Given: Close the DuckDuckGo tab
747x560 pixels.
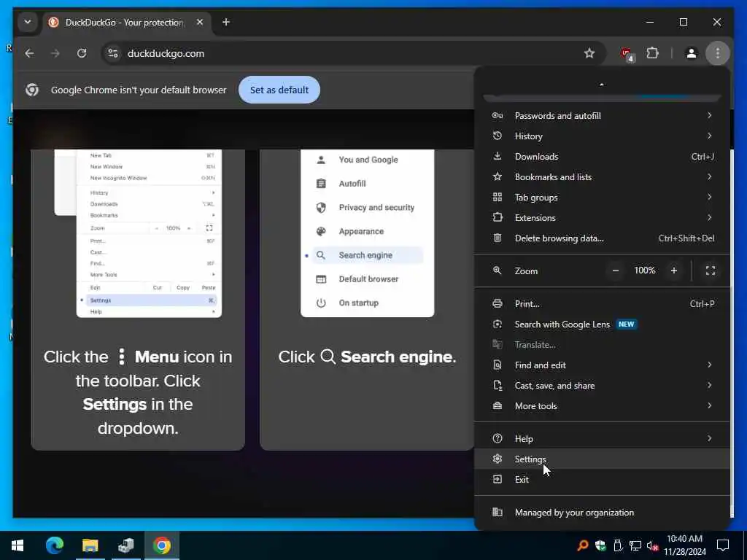Looking at the screenshot, I should tap(200, 23).
